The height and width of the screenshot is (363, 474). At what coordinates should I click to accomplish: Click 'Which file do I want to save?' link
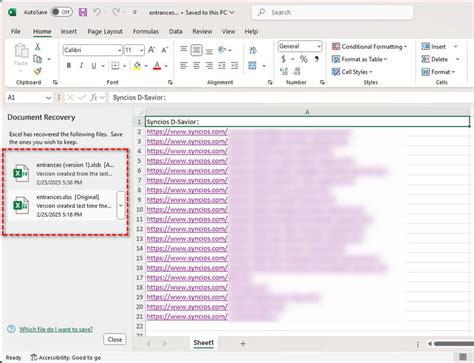click(x=56, y=329)
